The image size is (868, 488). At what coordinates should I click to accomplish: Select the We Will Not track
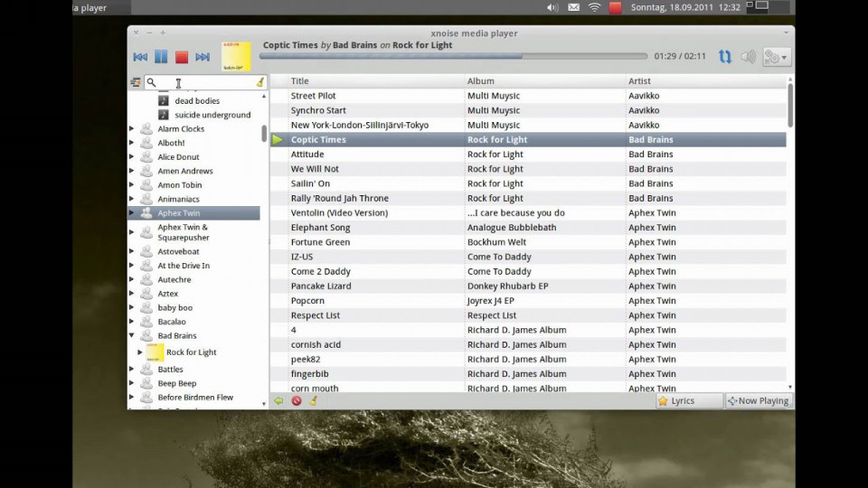528,169
